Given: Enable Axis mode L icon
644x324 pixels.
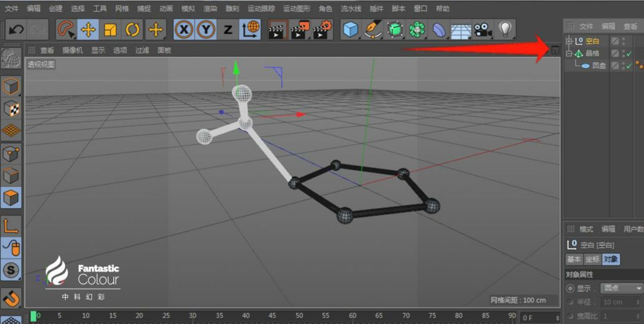Looking at the screenshot, I should 11,226.
